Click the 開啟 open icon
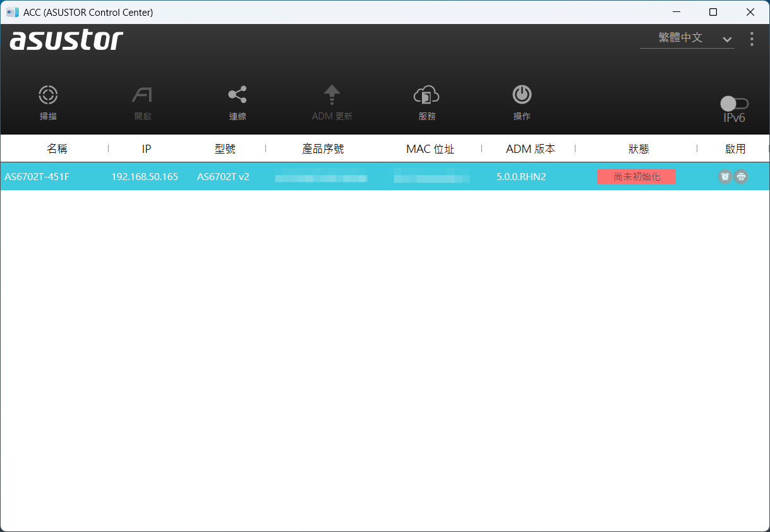 tap(142, 95)
